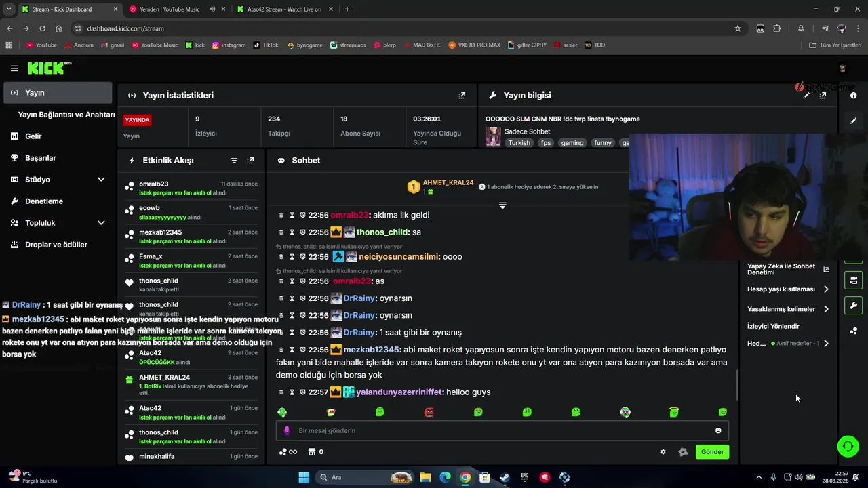Click the fps stream tag

tap(546, 143)
